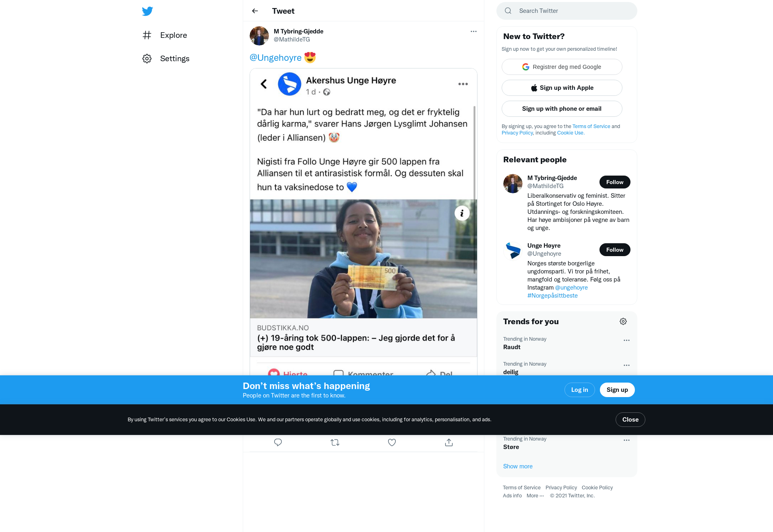
Task: Open more options for the Store trend
Action: click(626, 440)
